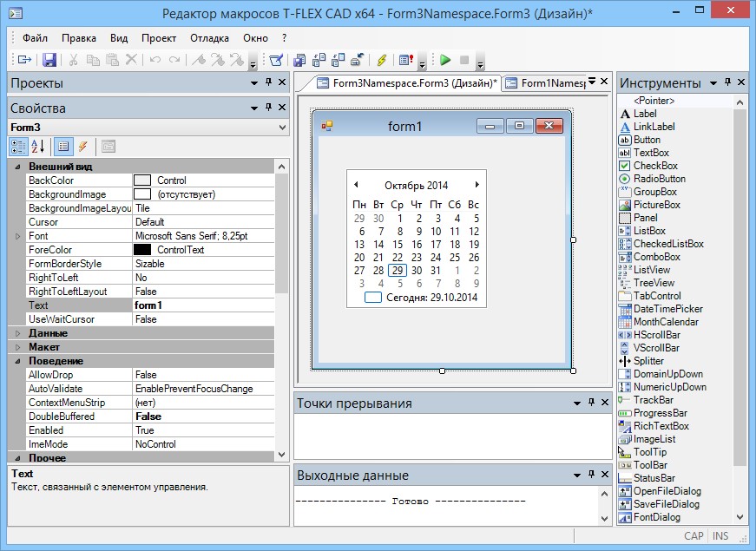Toggle auto-hide pin on Выходные данные panel
756x551 pixels.
point(591,475)
